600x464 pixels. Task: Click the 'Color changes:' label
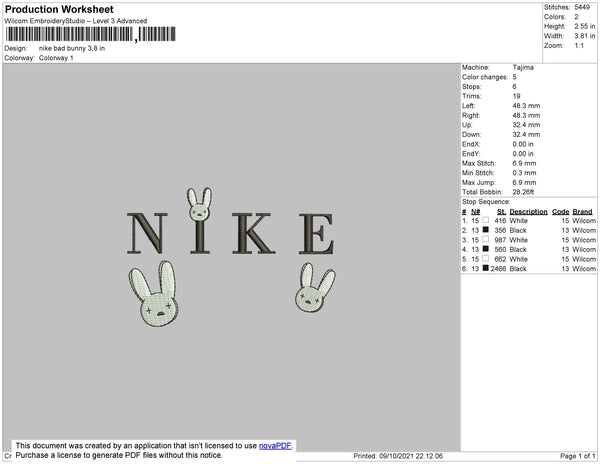click(485, 77)
